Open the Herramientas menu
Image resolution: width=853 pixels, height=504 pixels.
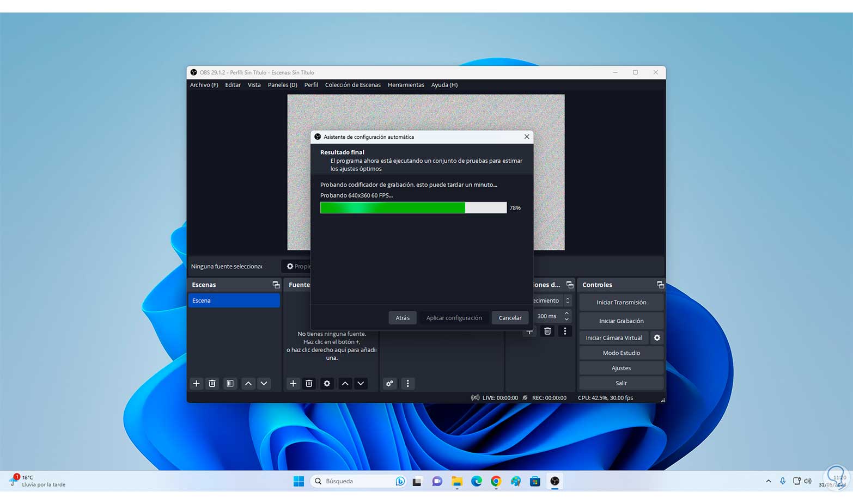click(406, 85)
